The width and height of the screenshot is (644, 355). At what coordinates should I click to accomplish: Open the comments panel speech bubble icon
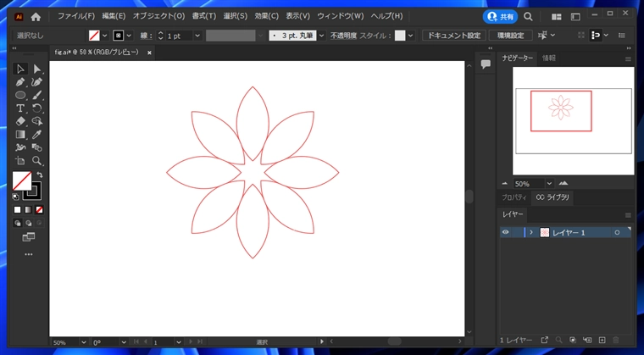pos(486,64)
